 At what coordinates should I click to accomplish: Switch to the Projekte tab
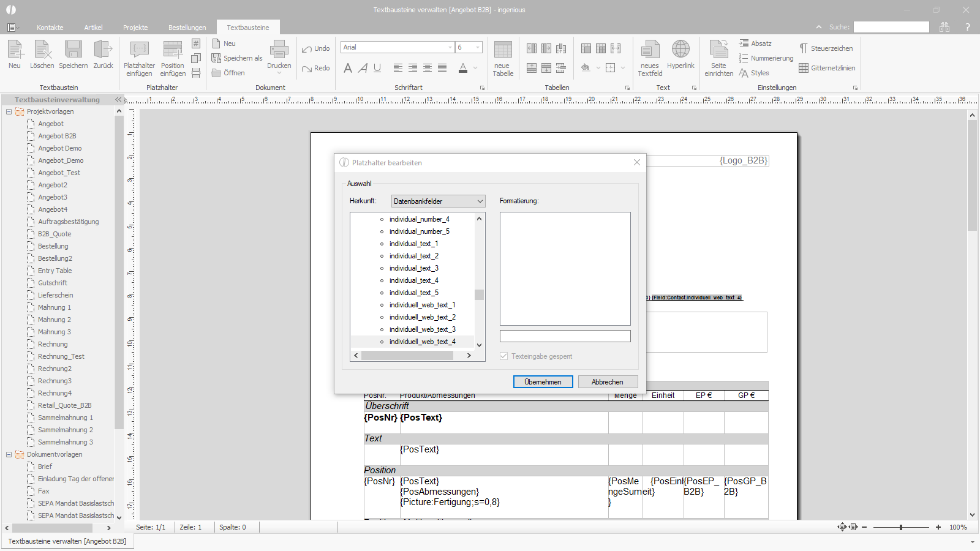point(135,28)
